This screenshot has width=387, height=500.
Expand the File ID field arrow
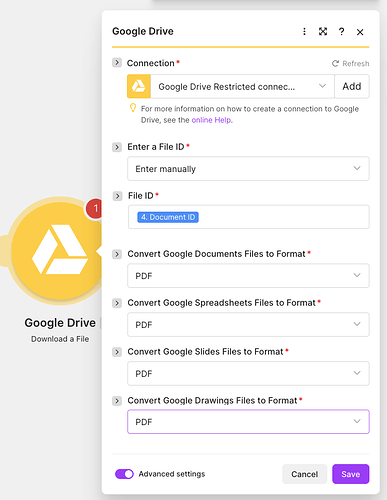[x=117, y=196]
